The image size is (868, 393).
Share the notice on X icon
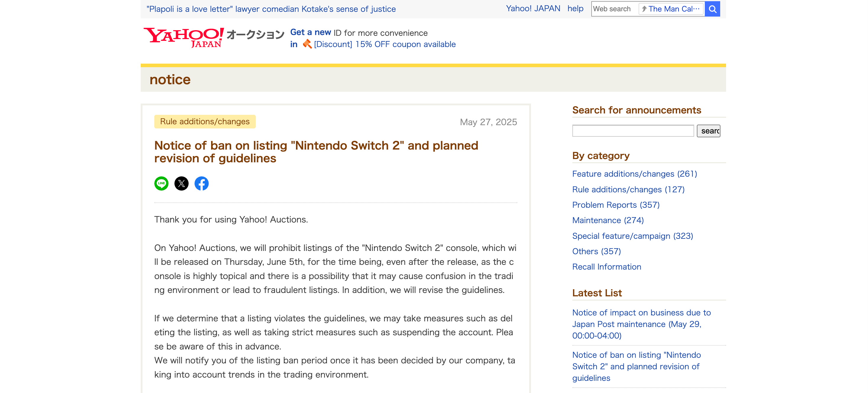coord(181,183)
